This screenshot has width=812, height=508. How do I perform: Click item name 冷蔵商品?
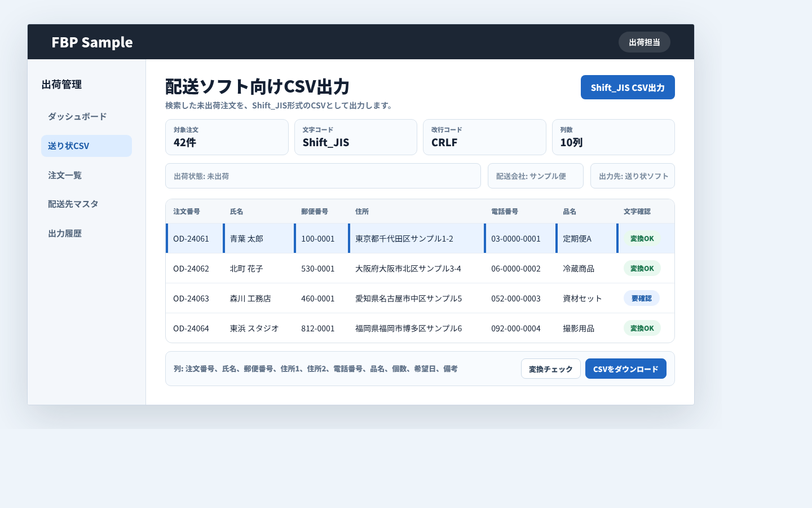click(x=579, y=269)
